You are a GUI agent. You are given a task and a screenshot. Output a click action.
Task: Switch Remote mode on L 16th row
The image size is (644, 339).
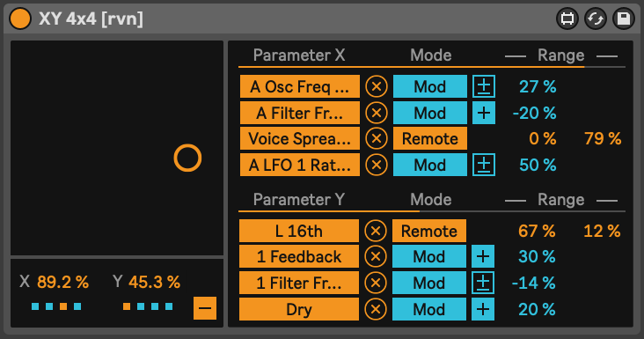pyautogui.click(x=429, y=231)
